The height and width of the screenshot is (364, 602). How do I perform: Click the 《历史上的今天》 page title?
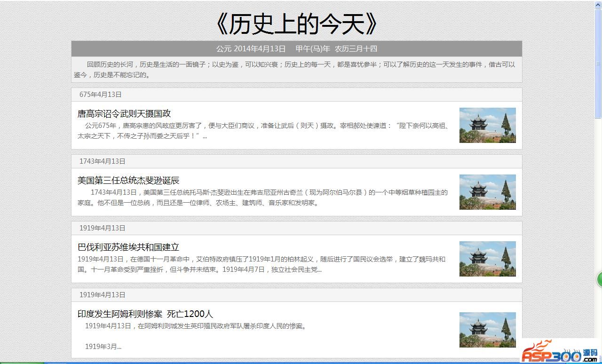pos(296,24)
